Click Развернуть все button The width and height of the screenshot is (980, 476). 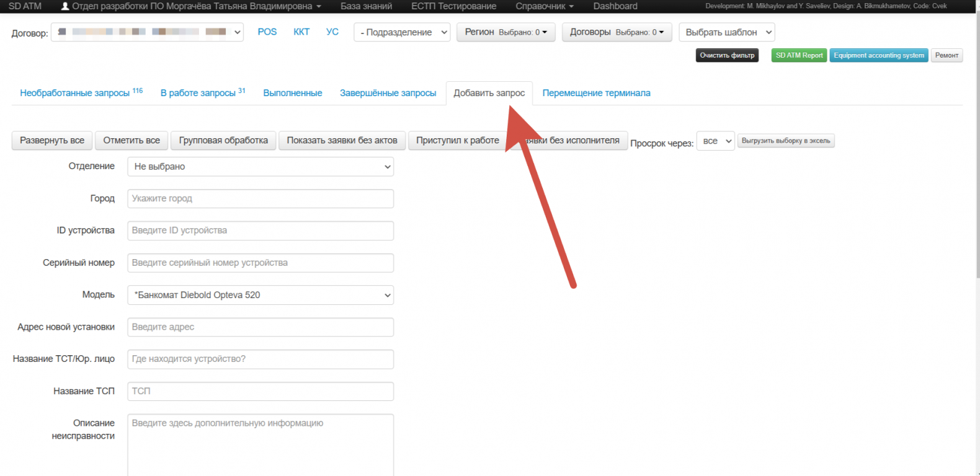[x=52, y=141]
